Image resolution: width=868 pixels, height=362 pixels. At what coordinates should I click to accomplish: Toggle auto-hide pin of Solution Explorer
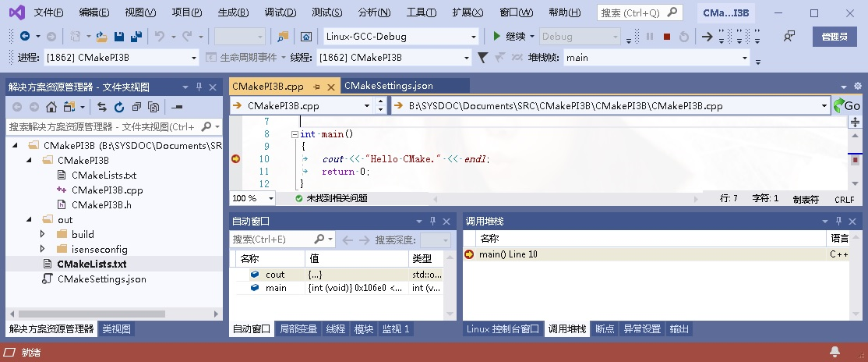click(x=199, y=87)
